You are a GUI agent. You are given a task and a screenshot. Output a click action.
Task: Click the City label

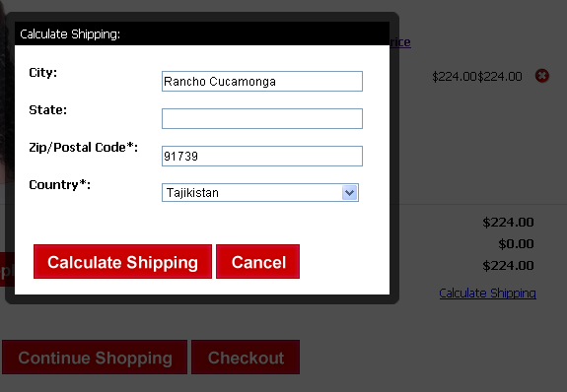43,73
